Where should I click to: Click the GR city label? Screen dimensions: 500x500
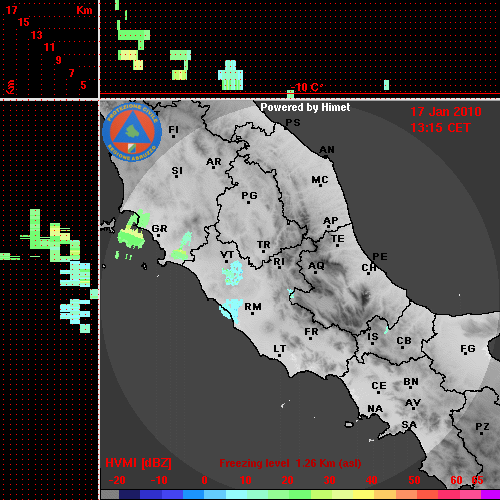coord(159,229)
